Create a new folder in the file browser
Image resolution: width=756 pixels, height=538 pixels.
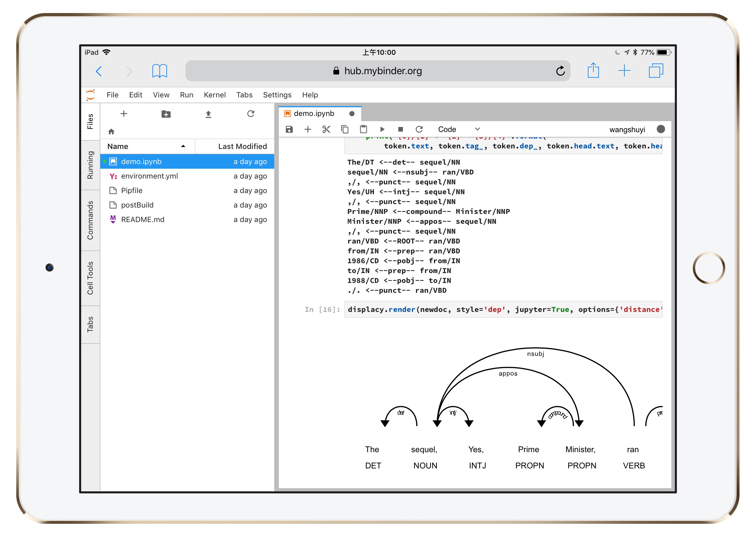coord(166,114)
